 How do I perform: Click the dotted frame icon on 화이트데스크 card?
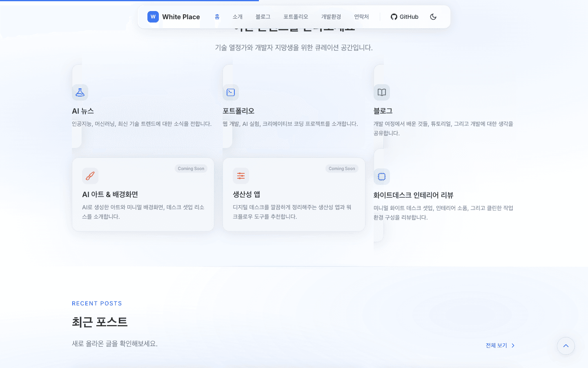point(382,177)
